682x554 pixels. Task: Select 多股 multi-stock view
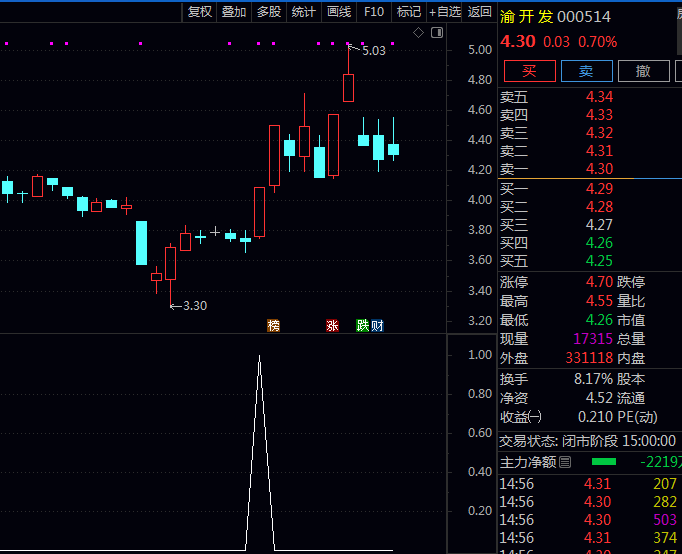tap(269, 12)
